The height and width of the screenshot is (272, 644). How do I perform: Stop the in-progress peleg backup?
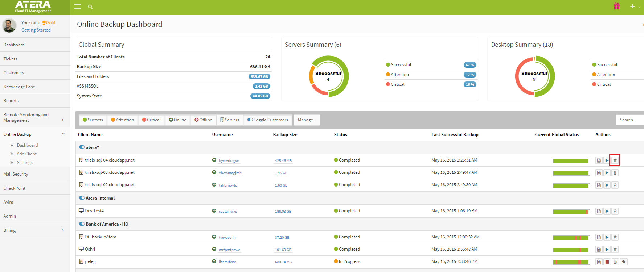pos(607,262)
